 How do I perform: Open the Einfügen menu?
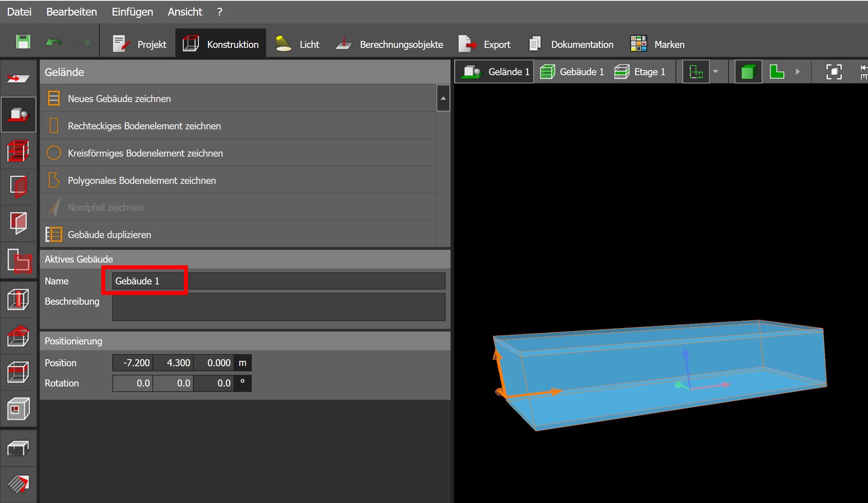pos(132,12)
